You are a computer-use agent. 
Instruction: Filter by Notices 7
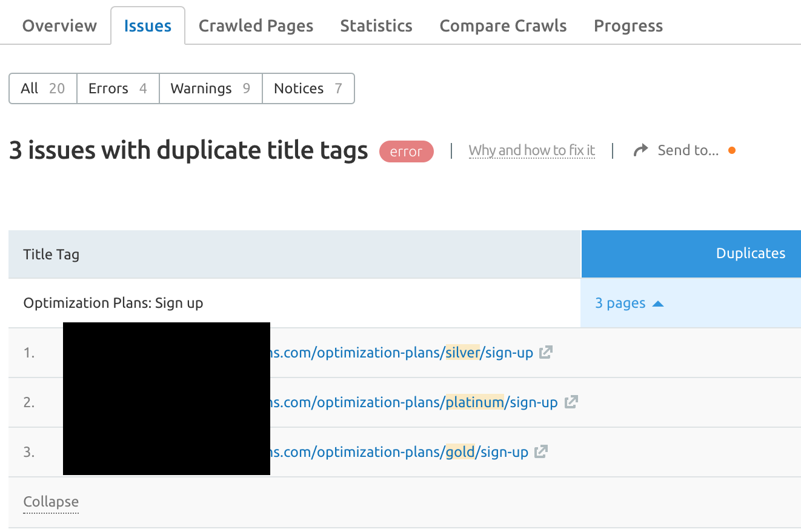point(308,88)
